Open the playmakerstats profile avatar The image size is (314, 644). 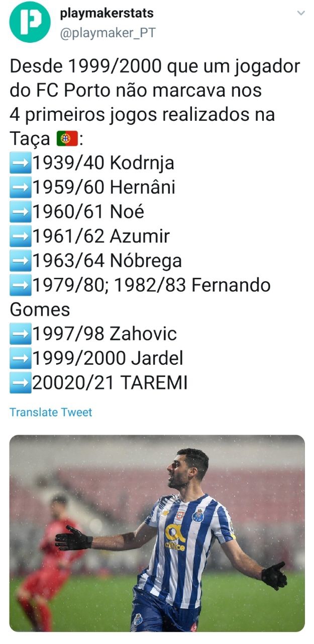tap(30, 22)
